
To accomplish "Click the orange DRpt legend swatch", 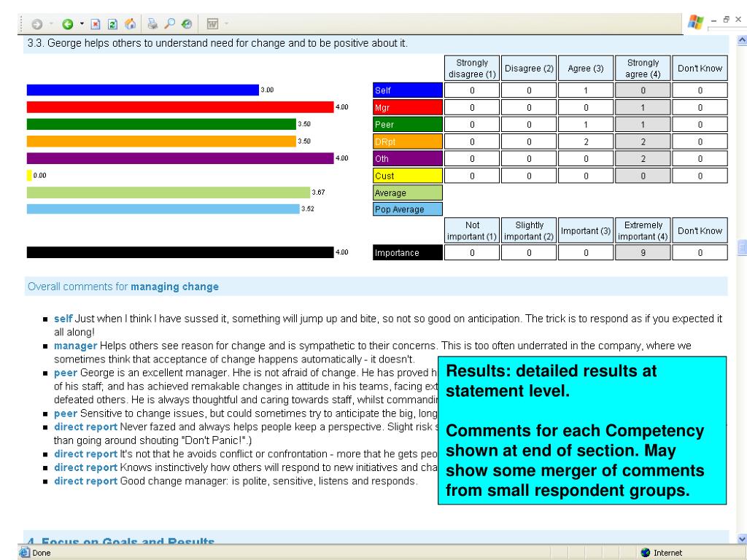I will pos(407,141).
